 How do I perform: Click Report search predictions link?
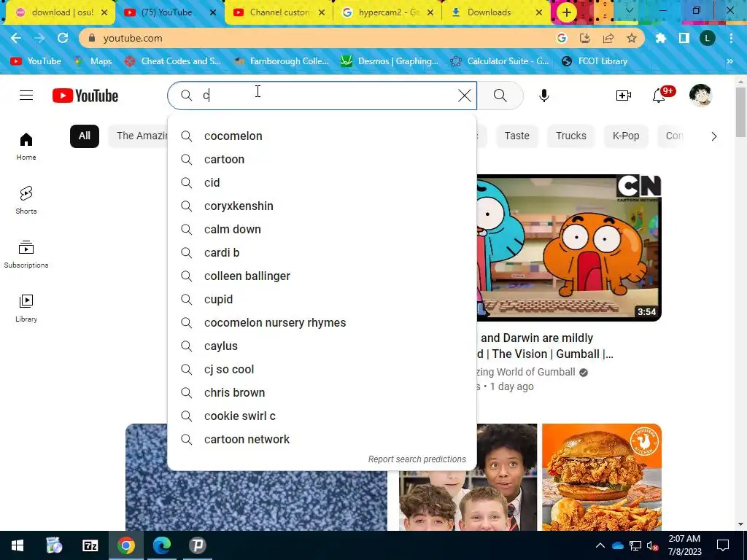(x=417, y=459)
